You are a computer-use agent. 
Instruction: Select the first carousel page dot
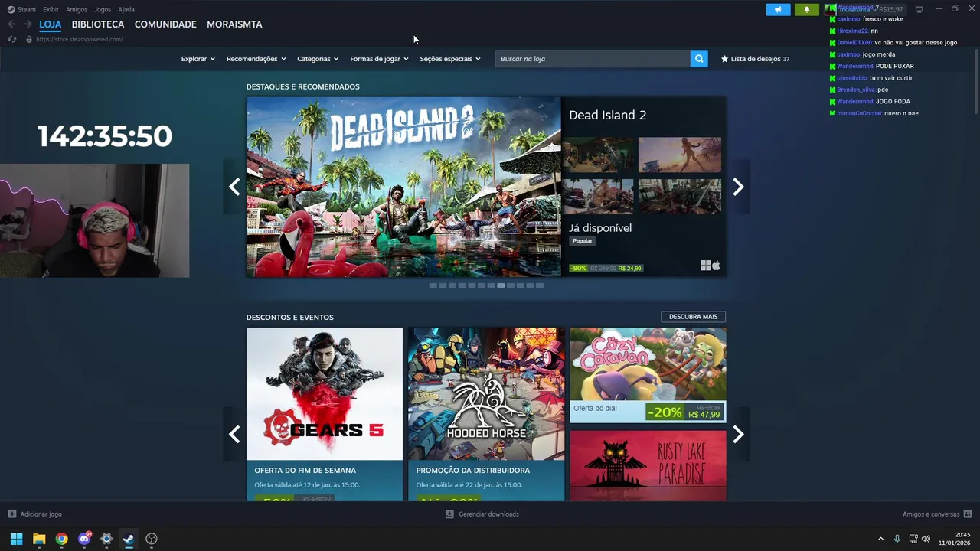tap(433, 285)
